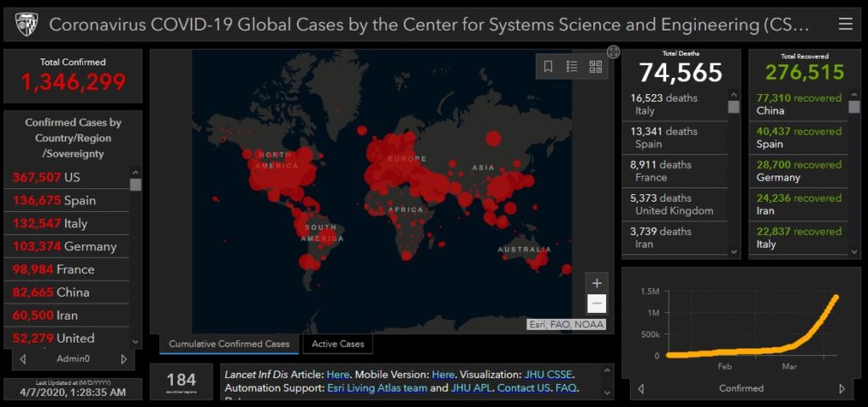The width and height of the screenshot is (868, 407).
Task: Click down arrow of deaths list scrollbar
Action: [734, 251]
